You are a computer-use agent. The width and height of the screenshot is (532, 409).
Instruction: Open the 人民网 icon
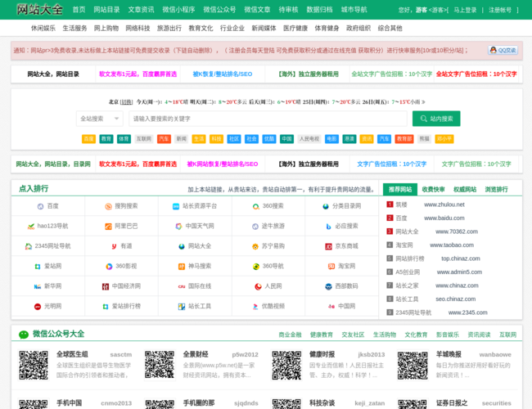click(x=258, y=286)
